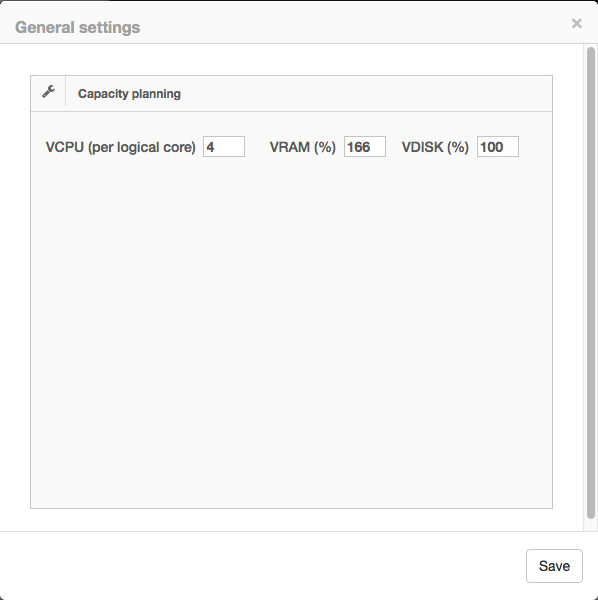The image size is (598, 600).
Task: Select the VRAM (%) input box
Action: 365,147
